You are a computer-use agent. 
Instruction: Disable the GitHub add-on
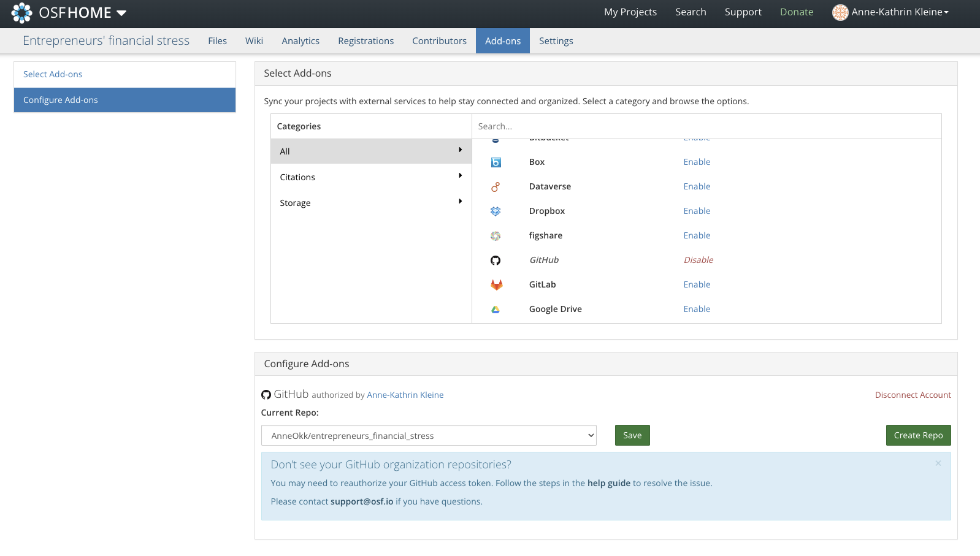[698, 260]
